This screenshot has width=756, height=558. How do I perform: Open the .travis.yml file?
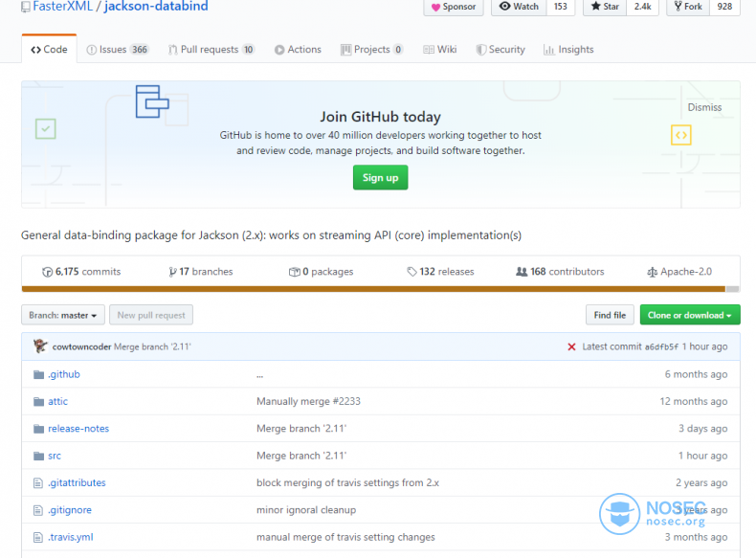click(x=71, y=537)
